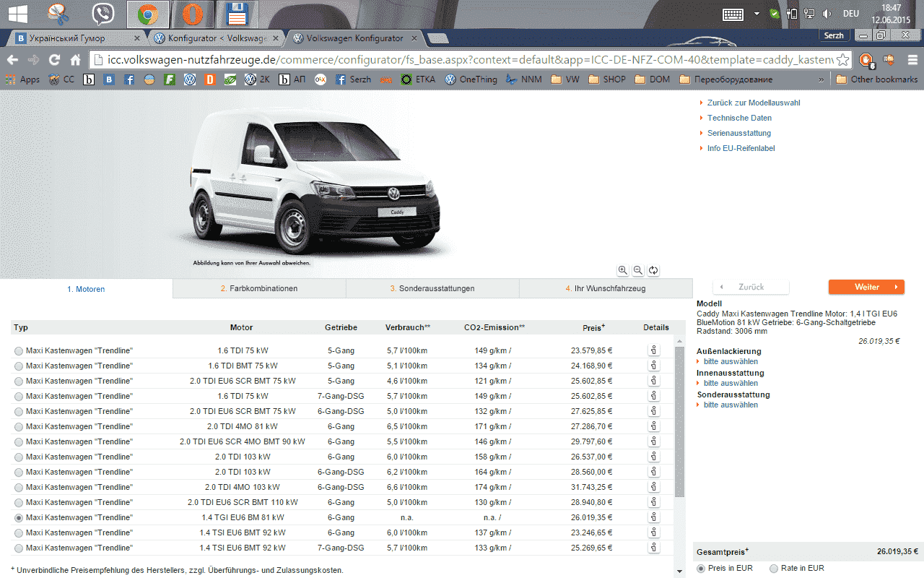Open the CC bookmark
Screen dimensions: 924x578
(61, 79)
